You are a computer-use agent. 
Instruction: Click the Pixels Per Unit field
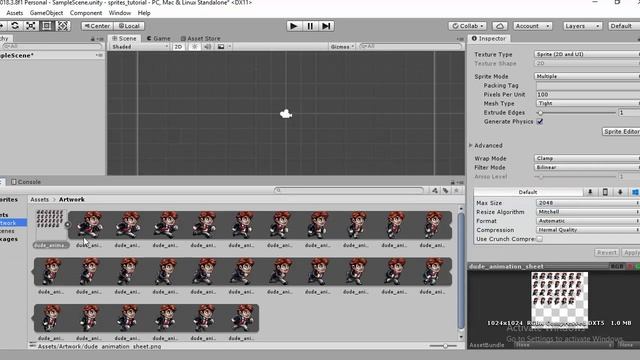pyautogui.click(x=588, y=94)
